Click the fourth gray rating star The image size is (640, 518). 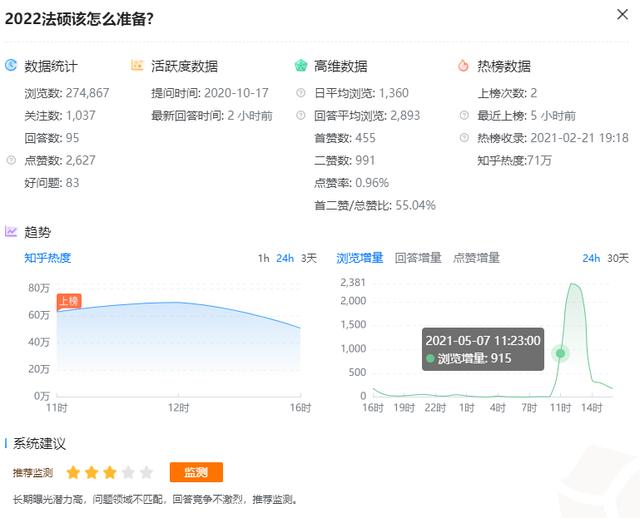tap(128, 472)
